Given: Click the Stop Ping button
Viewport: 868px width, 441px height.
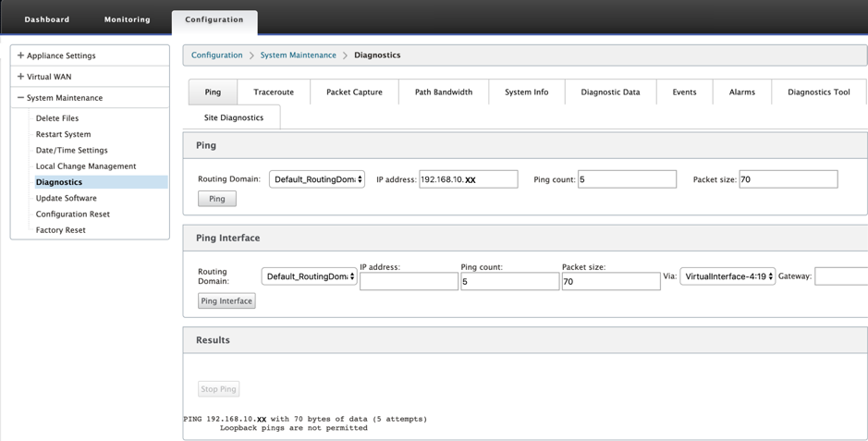Looking at the screenshot, I should click(218, 389).
